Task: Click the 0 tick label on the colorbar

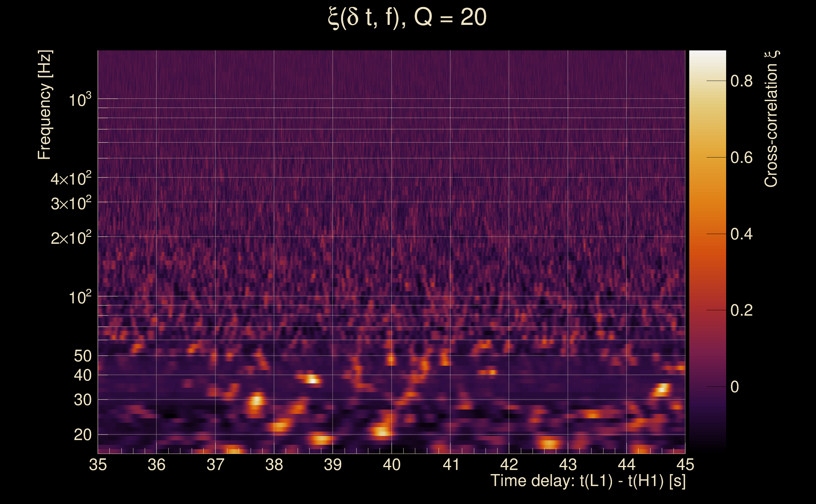Action: (734, 387)
